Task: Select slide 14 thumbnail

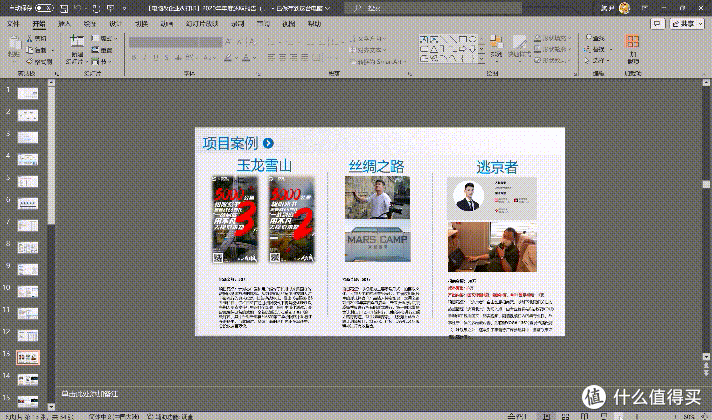Action: 28,380
